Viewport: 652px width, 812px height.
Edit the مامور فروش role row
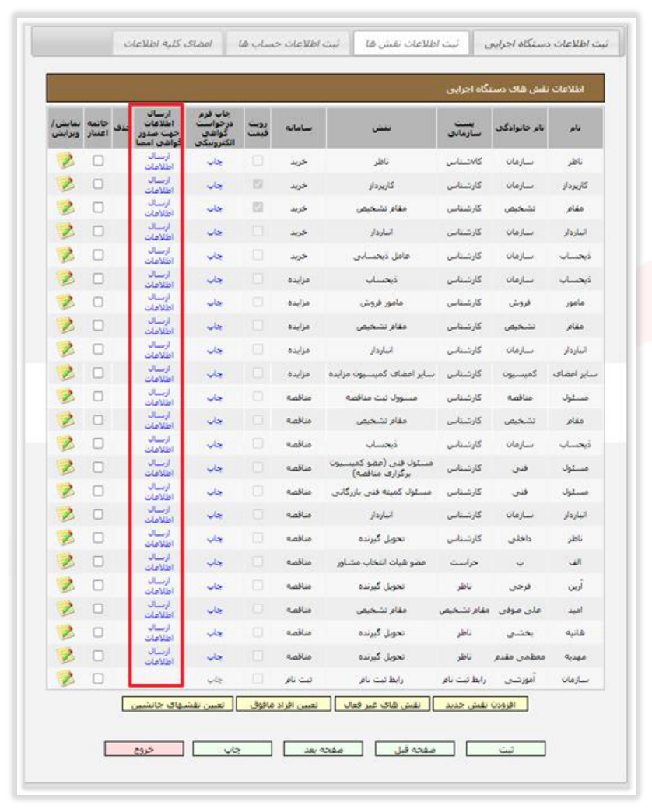click(65, 303)
